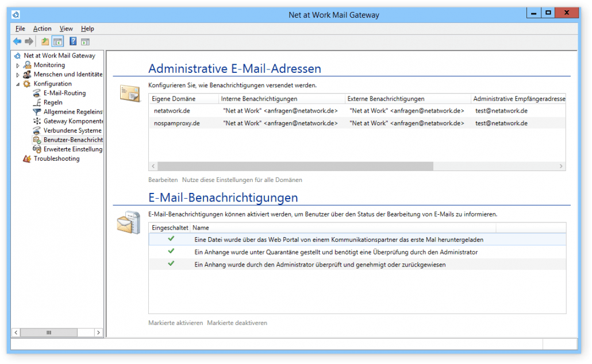Click the Interne Benachrichtigungen column header
The image size is (592, 364).
click(282, 99)
